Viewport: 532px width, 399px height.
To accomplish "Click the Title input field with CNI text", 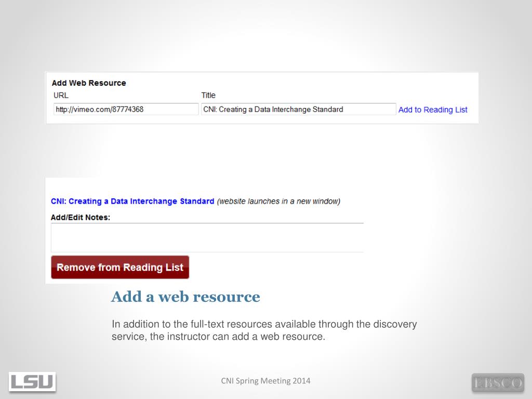I will click(x=299, y=109).
